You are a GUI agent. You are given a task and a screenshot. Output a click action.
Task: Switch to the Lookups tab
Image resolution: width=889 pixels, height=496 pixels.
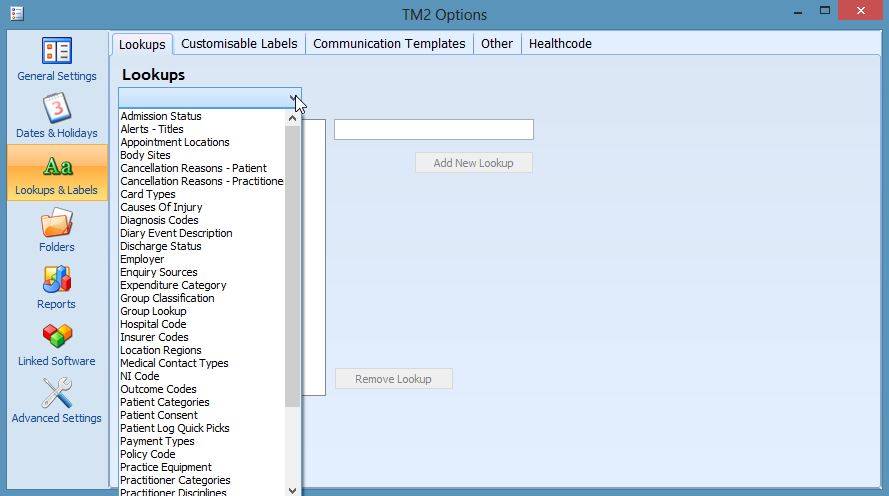click(142, 44)
